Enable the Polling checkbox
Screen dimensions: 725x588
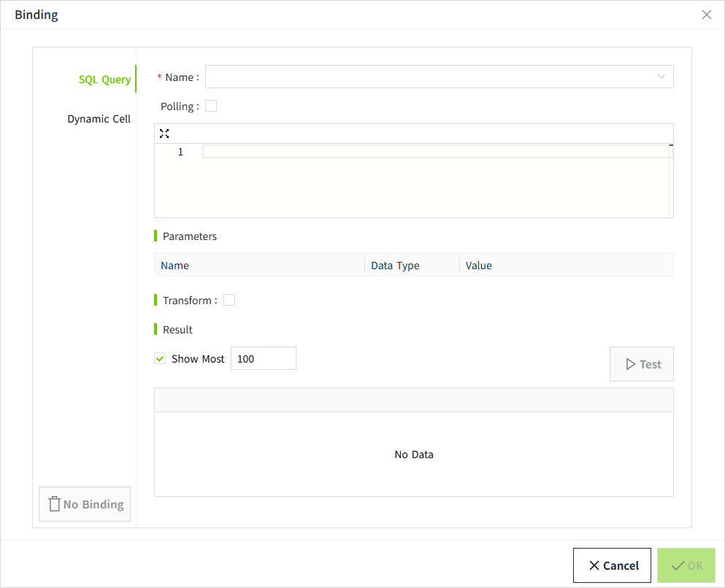tap(211, 107)
